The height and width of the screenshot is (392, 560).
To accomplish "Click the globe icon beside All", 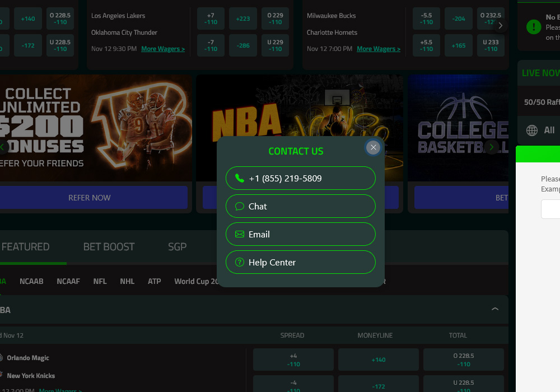I will 532,130.
